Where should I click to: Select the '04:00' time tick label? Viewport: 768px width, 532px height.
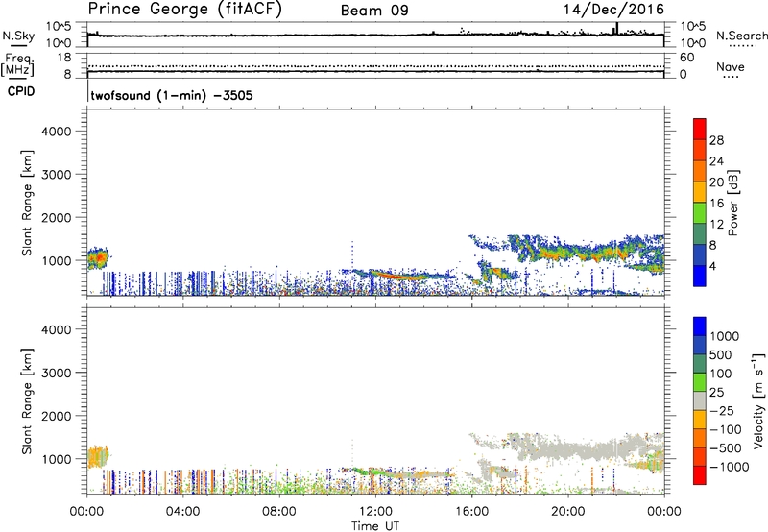(182, 512)
